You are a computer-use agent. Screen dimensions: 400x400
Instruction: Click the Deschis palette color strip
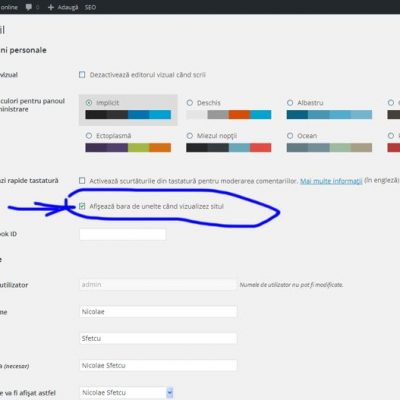coord(229,115)
